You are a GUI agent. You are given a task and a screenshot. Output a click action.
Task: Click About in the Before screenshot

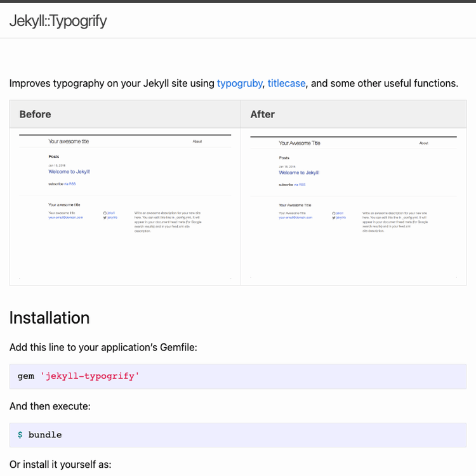pos(197,142)
